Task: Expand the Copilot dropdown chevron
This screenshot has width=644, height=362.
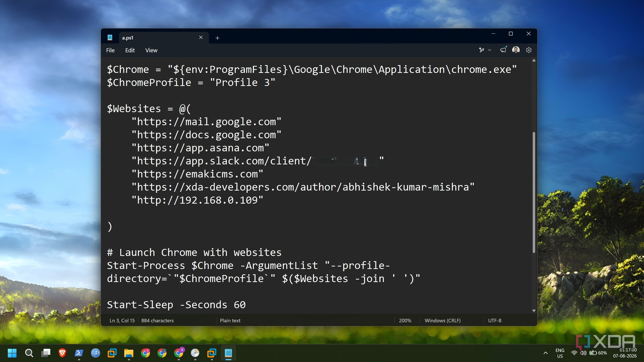Action: 490,50
